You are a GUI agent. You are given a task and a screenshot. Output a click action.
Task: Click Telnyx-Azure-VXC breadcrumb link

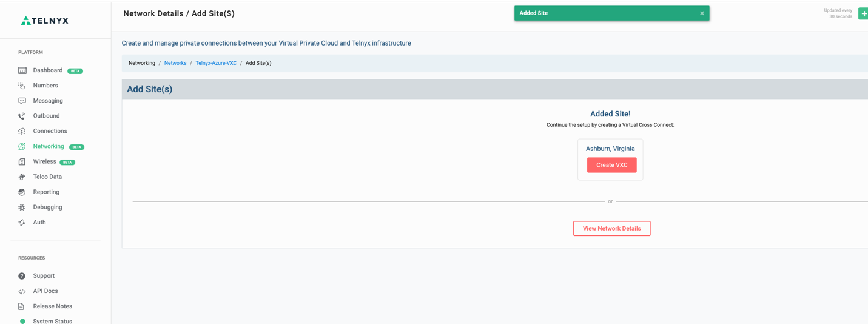216,63
